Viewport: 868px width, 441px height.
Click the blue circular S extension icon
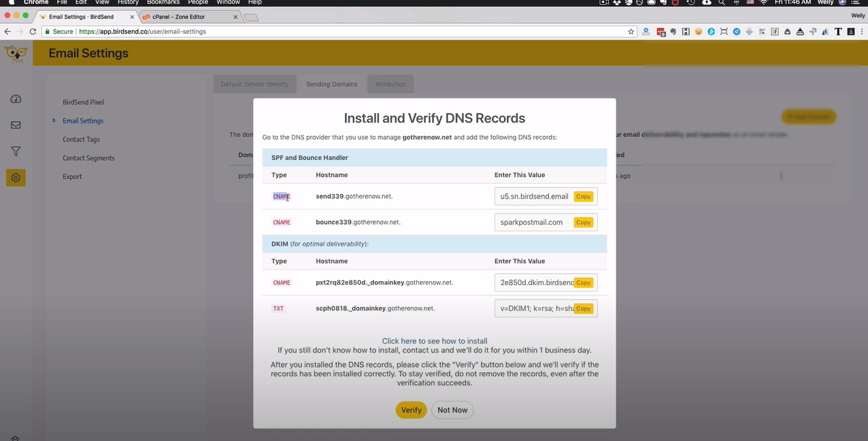[711, 31]
